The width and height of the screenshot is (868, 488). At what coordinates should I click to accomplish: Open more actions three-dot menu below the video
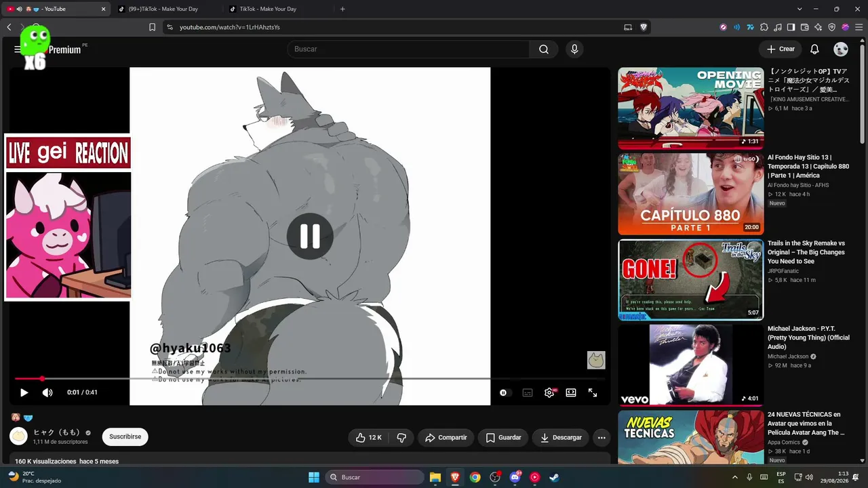601,438
